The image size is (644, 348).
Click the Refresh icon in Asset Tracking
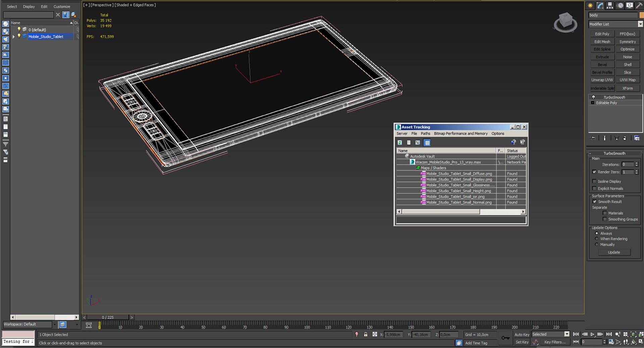click(x=400, y=142)
